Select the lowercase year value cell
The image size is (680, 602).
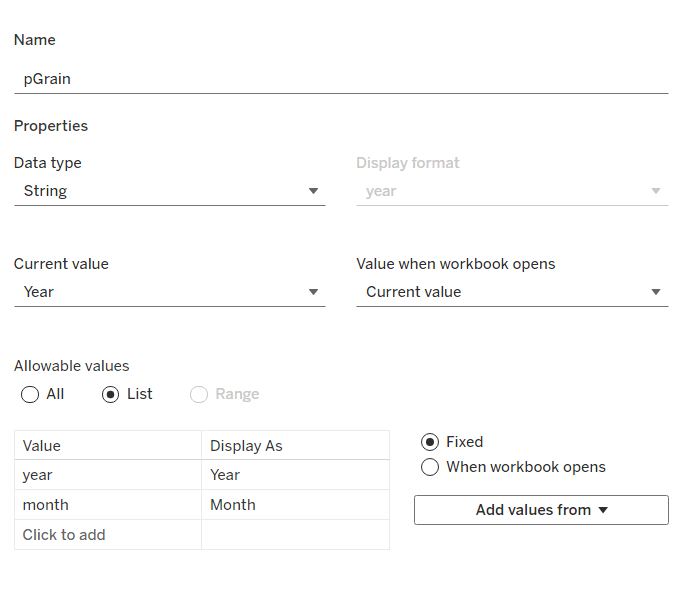(108, 475)
